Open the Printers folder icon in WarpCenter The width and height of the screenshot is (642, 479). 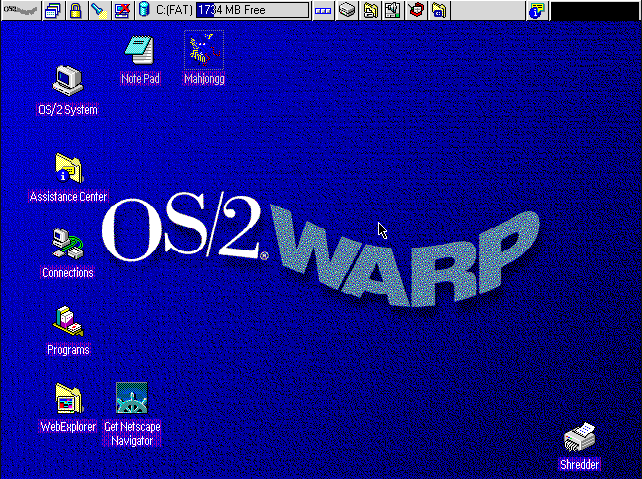370,10
